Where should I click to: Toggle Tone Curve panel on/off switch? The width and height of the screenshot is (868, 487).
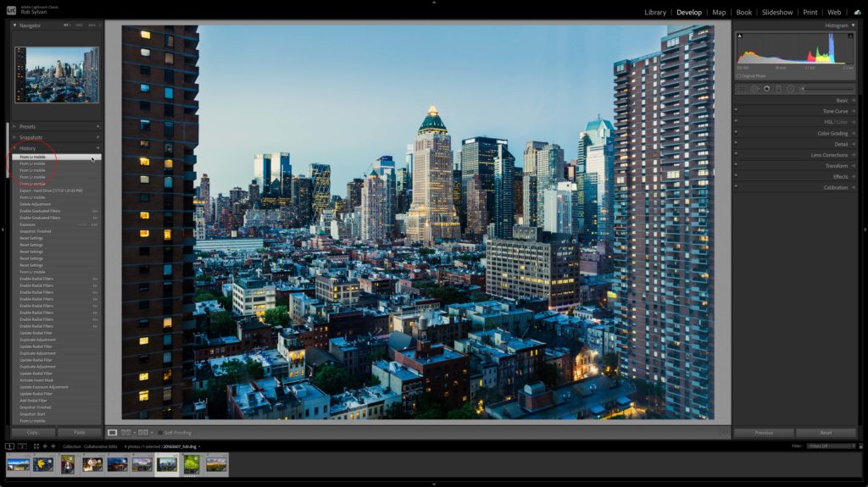[x=736, y=111]
